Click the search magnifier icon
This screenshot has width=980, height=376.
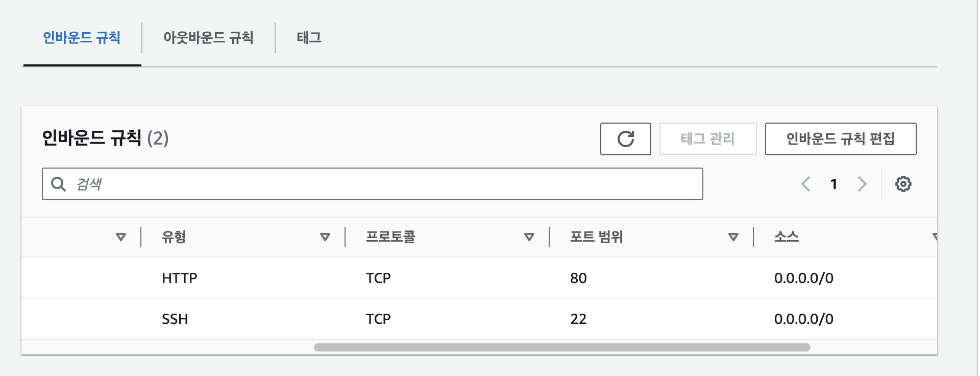(x=59, y=184)
